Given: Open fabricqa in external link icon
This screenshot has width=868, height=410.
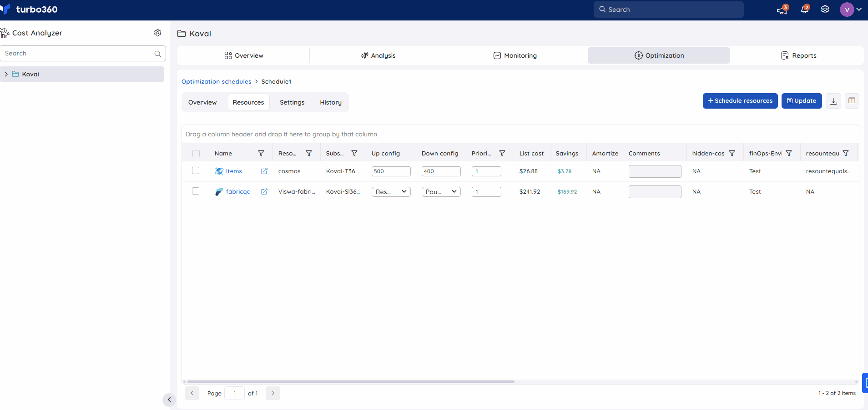Looking at the screenshot, I should coord(264,191).
